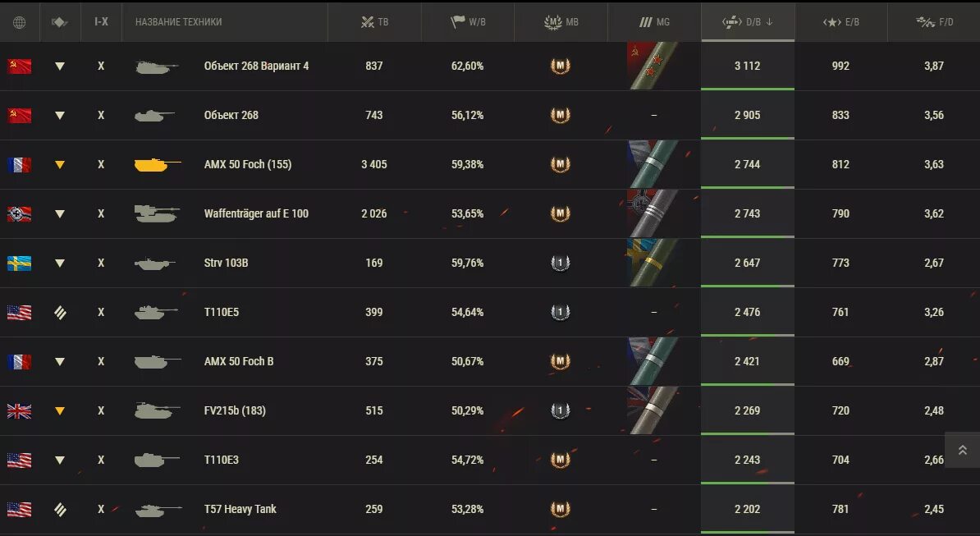The image size is (980, 536).
Task: Open T57 Heavy Tank vehicle row
Action: (x=490, y=509)
